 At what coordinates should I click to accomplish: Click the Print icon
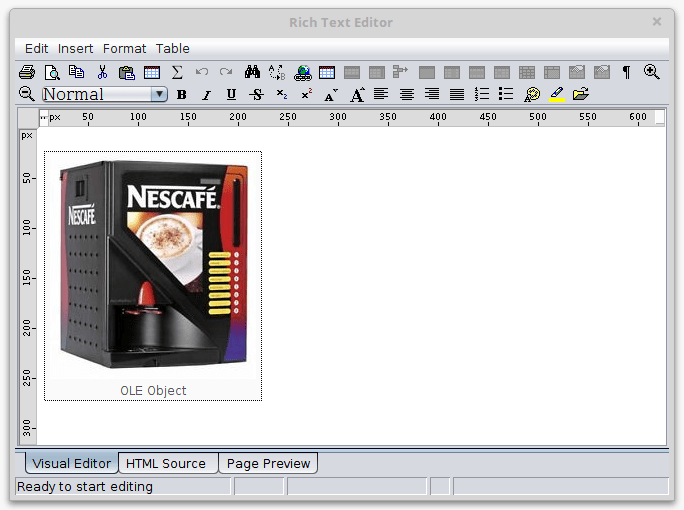tap(27, 72)
